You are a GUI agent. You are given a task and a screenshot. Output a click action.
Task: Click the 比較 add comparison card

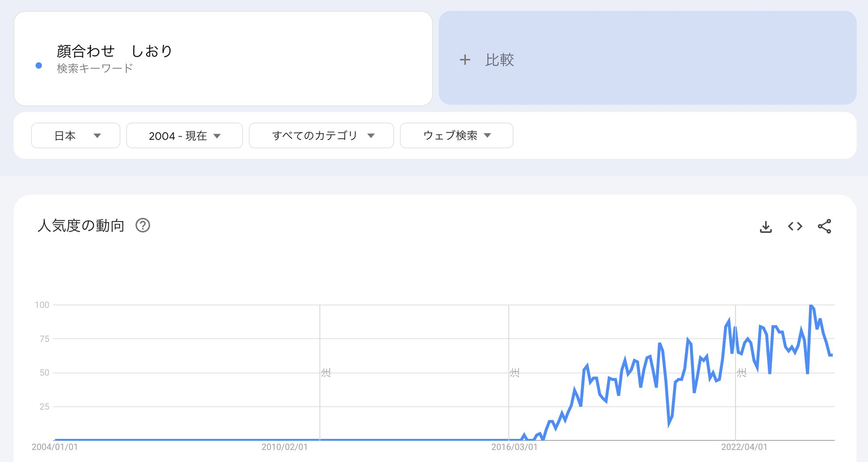point(647,58)
